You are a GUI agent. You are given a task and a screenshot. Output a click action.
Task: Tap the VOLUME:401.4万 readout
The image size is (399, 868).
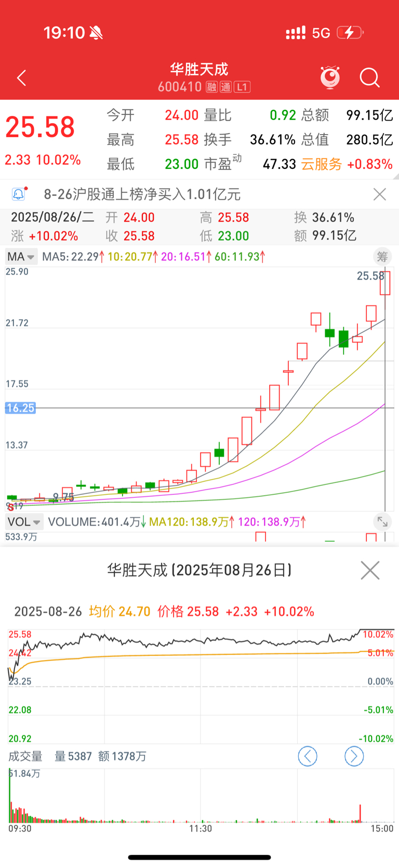tap(97, 521)
